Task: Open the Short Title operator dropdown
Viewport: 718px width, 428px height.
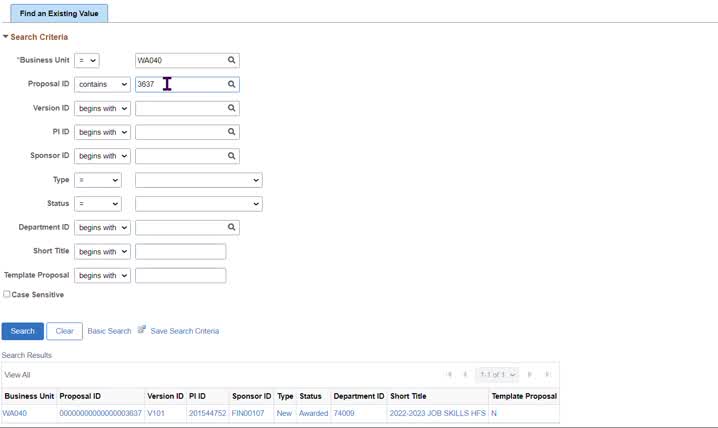Action: pyautogui.click(x=103, y=252)
